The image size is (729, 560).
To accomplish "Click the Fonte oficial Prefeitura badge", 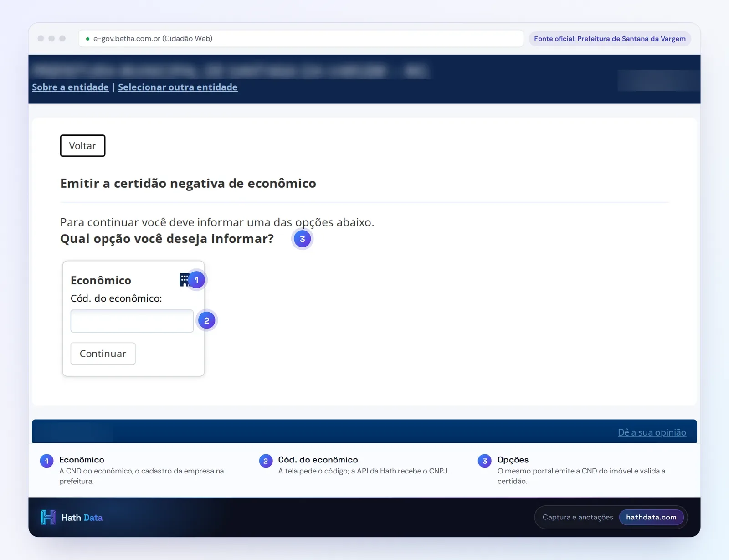I will click(x=610, y=39).
